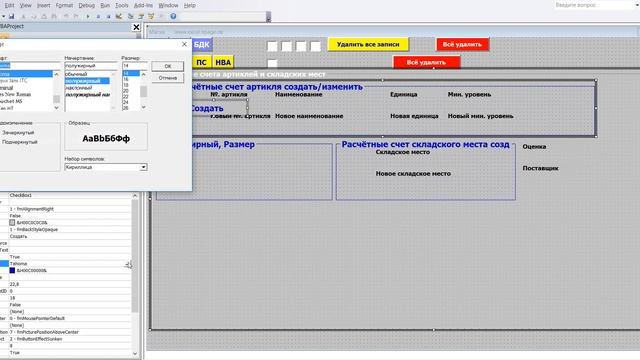Open the Properties Window toolbar icon
This screenshot has height=360, width=640.
(141, 16)
